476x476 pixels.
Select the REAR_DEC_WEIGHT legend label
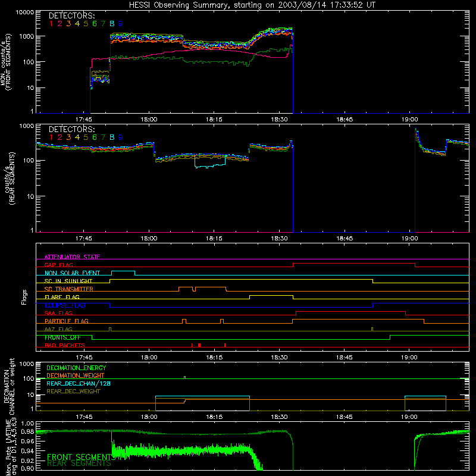(x=73, y=392)
